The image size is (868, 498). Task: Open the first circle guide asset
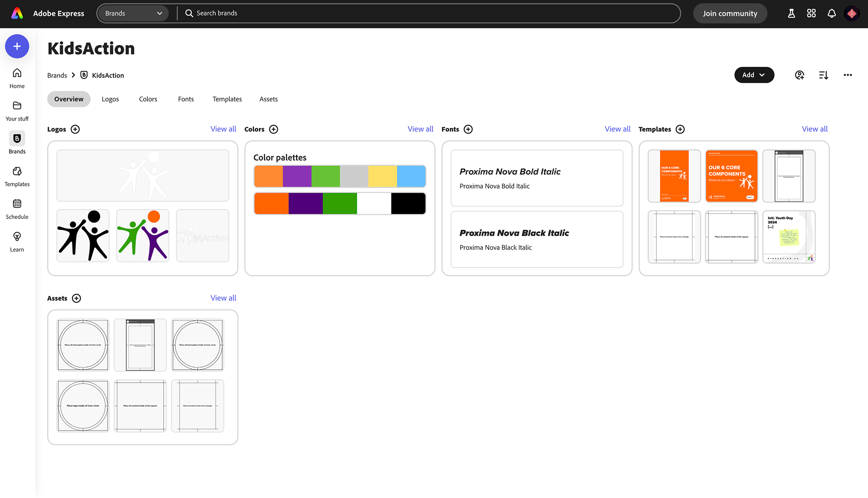(x=83, y=345)
